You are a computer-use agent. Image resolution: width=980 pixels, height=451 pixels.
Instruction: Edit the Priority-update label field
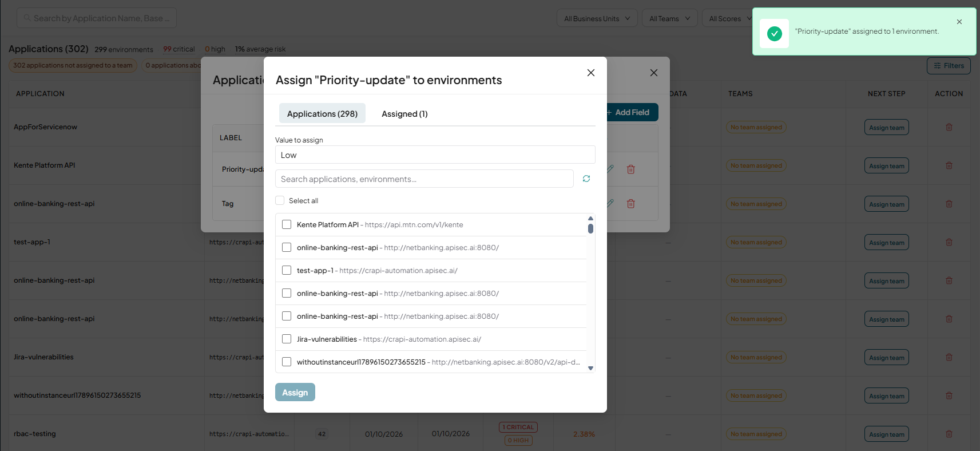point(610,169)
